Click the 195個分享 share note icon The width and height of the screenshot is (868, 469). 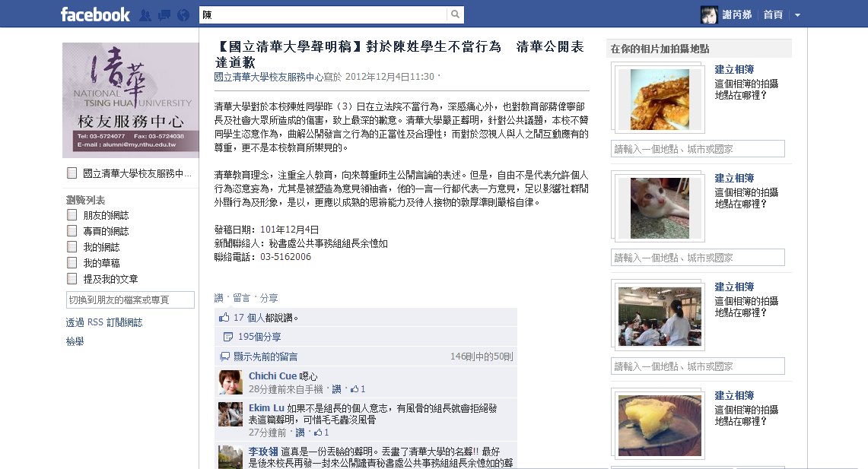227,337
